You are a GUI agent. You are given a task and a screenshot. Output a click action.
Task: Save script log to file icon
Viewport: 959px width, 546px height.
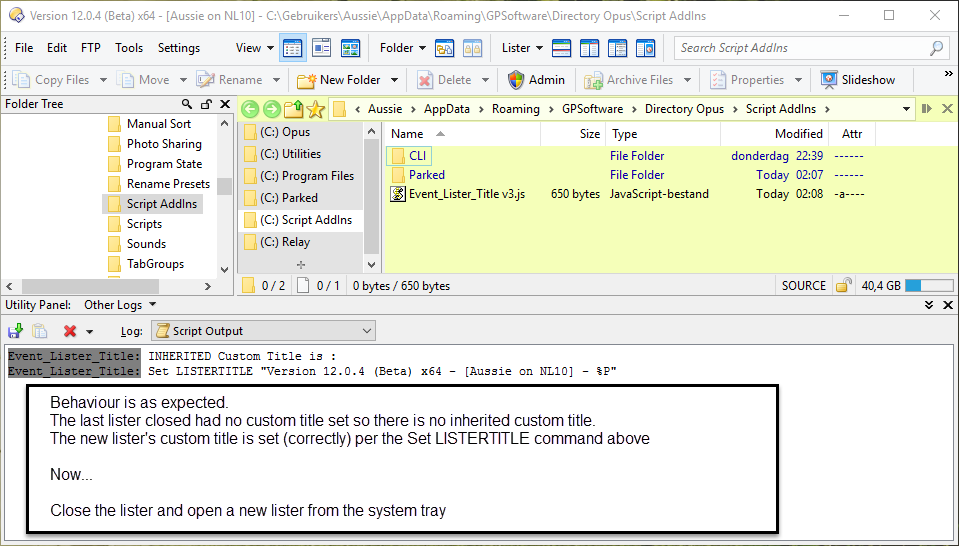pos(15,331)
